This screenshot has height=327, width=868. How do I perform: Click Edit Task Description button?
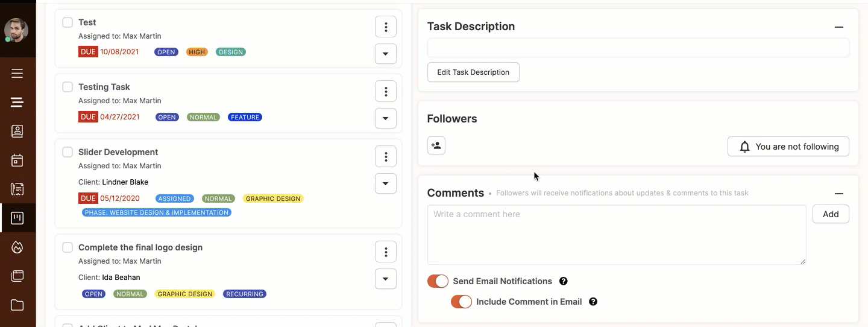click(x=473, y=72)
